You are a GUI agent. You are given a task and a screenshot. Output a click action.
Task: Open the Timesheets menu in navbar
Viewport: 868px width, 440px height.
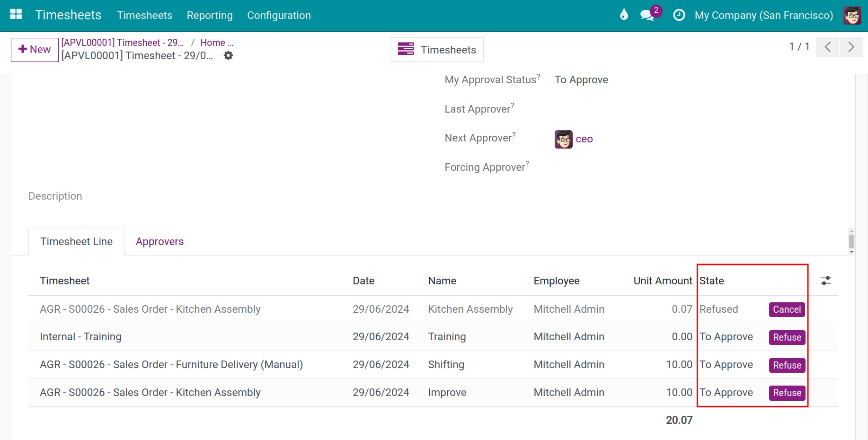144,15
